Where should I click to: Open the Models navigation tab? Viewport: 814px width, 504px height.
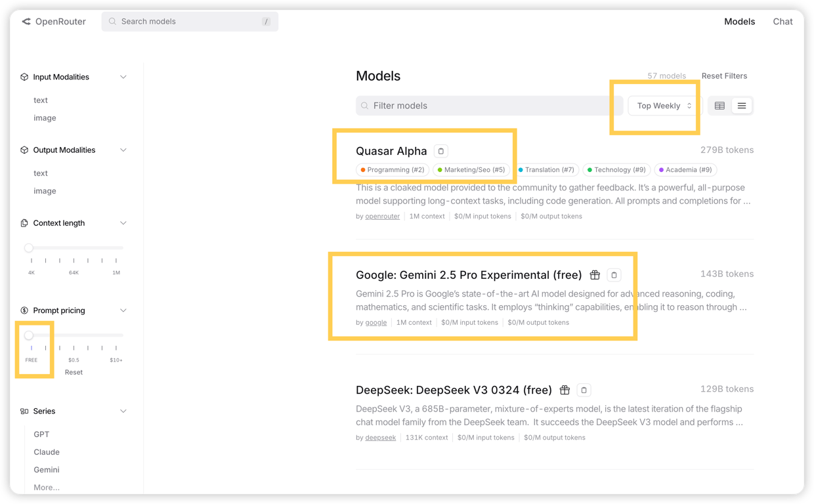pyautogui.click(x=739, y=22)
